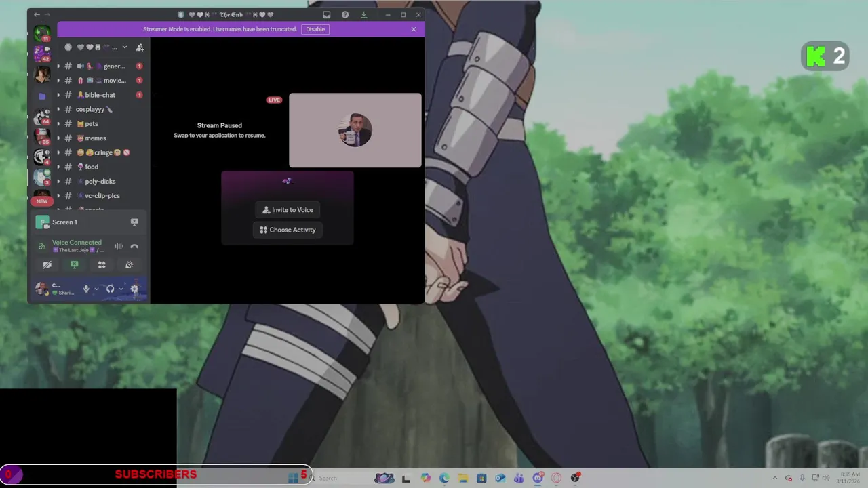Click the Voice Connected status text

point(77,243)
